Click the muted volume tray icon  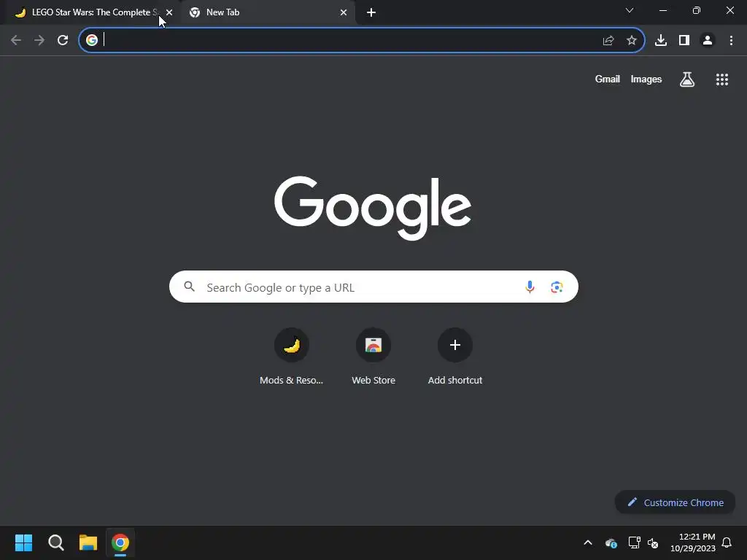click(653, 542)
